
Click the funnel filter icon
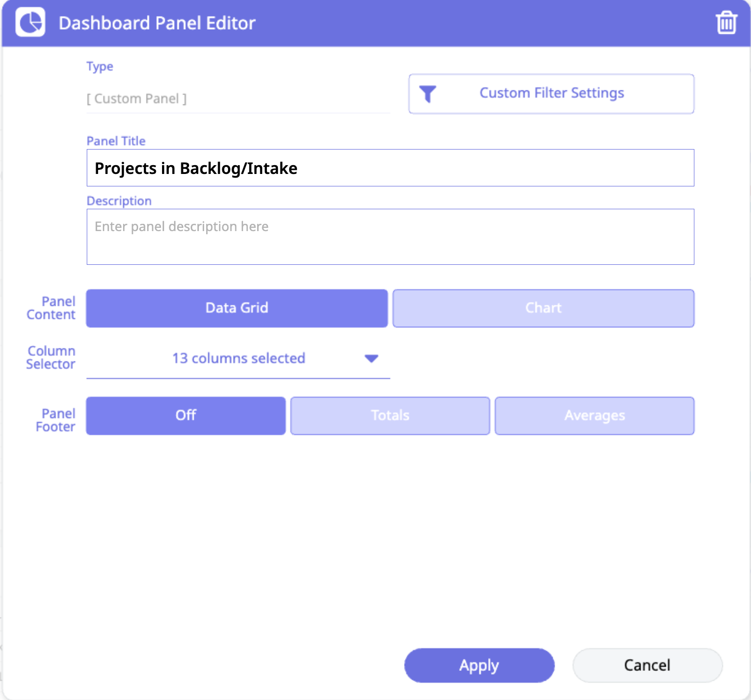pos(427,94)
